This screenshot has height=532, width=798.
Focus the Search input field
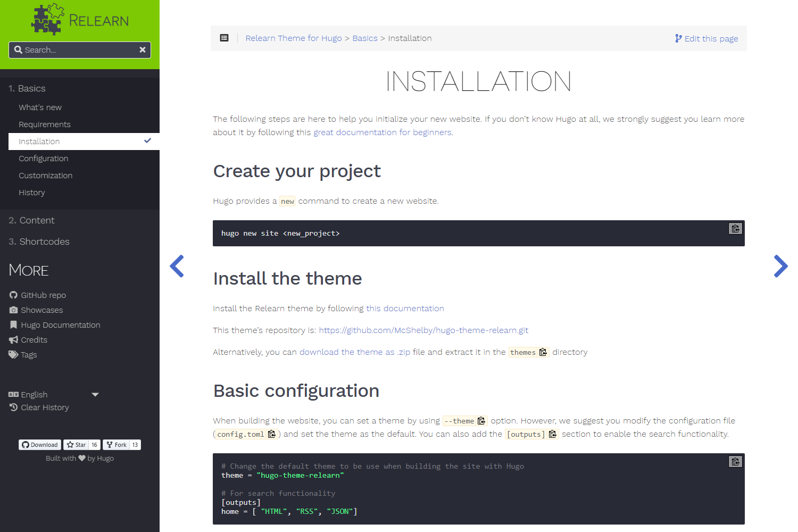click(x=80, y=49)
